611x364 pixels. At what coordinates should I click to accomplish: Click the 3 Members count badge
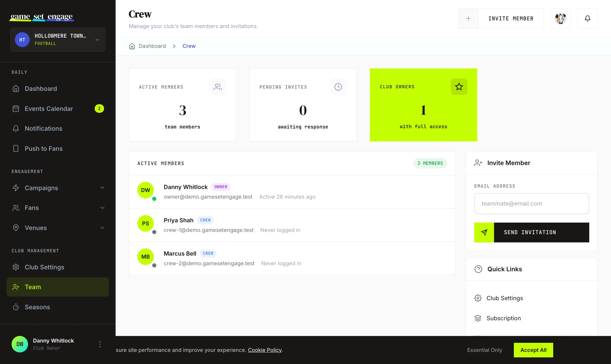[430, 163]
